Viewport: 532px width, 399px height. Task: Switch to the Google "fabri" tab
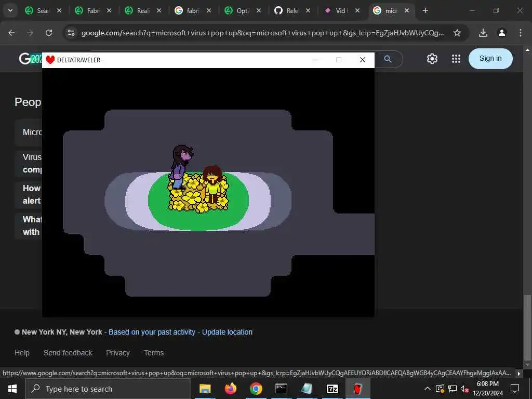point(187,10)
